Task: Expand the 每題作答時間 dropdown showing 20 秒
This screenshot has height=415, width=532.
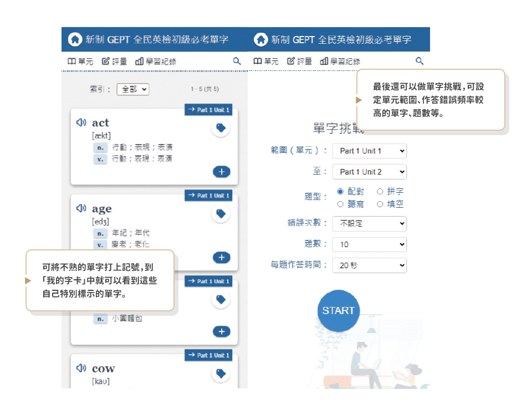Action: click(369, 265)
